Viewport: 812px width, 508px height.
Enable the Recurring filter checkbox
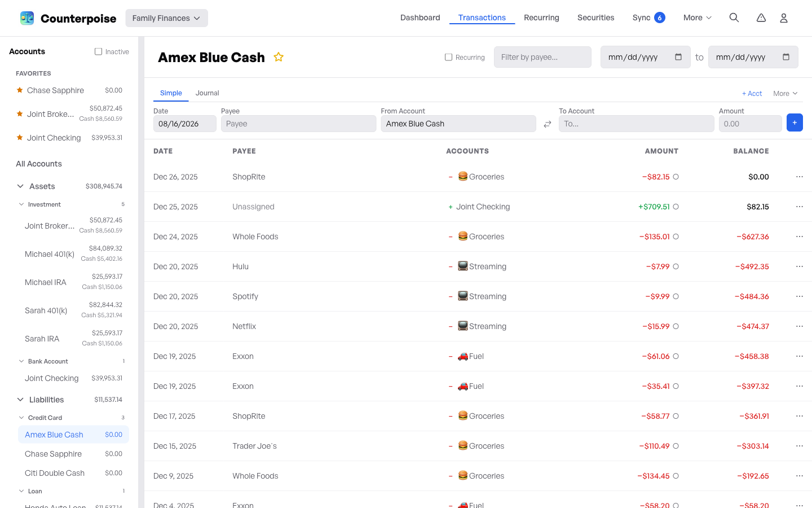448,57
